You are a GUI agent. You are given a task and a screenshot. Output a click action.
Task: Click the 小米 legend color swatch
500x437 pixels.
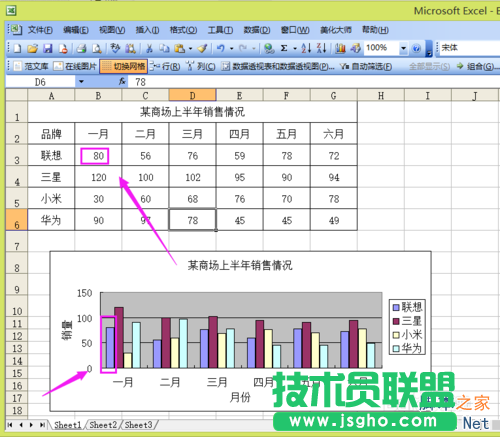point(396,335)
